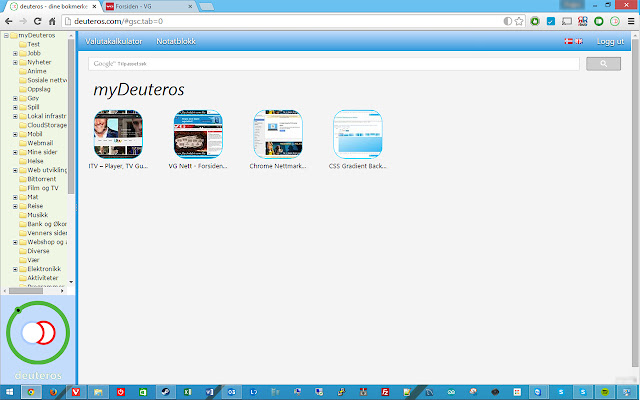Expand the Jobb folder
This screenshot has width=640, height=400.
pos(15,53)
